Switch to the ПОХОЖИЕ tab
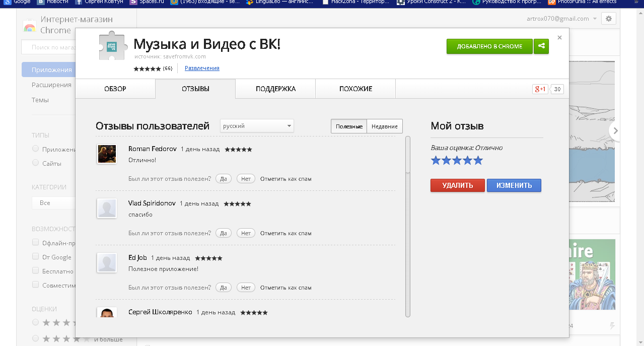The image size is (644, 346). pyautogui.click(x=355, y=89)
